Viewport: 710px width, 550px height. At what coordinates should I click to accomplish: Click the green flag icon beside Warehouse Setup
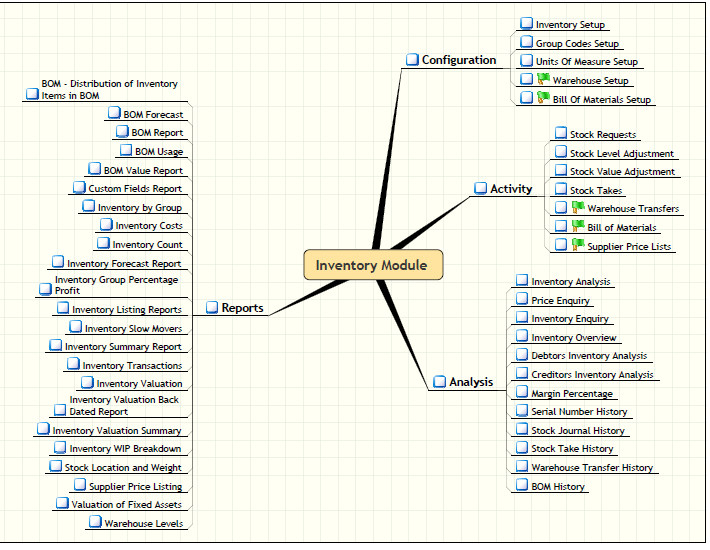543,80
